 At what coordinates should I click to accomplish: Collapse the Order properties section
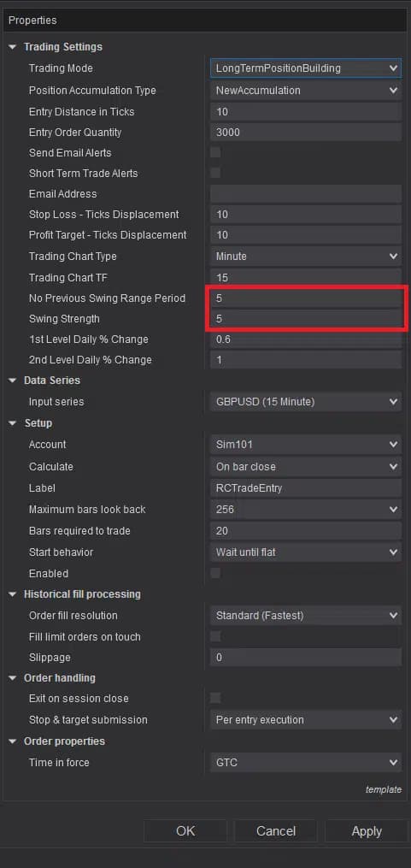click(13, 741)
